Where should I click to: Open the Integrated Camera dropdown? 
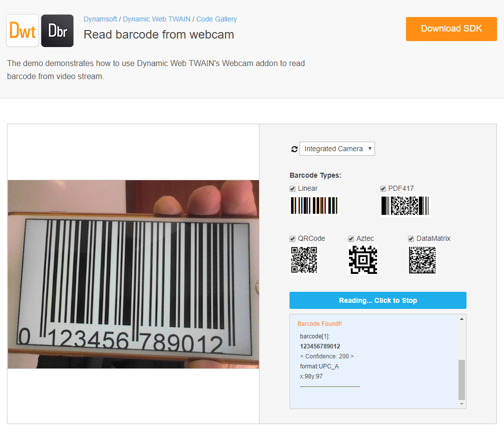[337, 149]
